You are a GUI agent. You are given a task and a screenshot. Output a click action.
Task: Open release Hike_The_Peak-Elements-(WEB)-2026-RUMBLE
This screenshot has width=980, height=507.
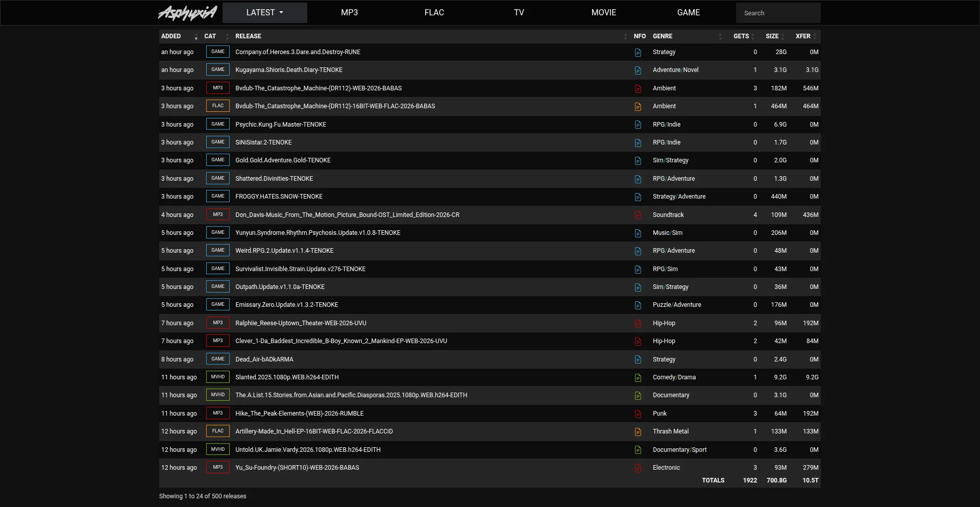point(300,414)
